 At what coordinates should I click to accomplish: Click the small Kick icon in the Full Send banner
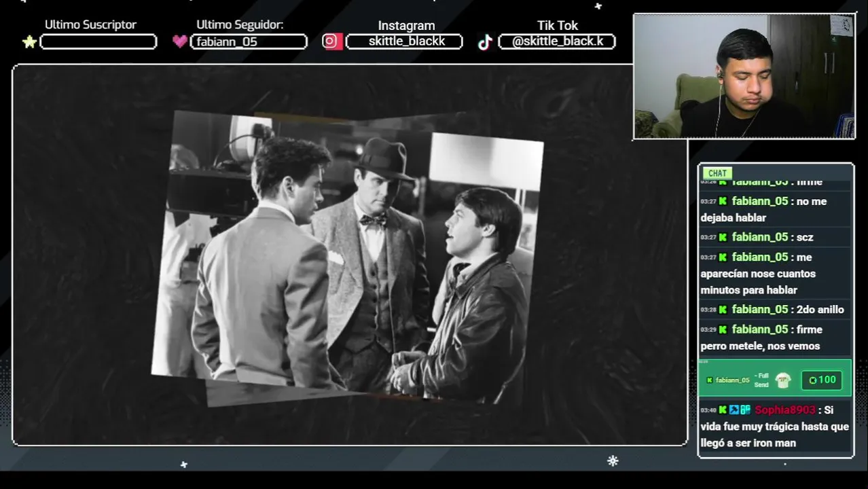pyautogui.click(x=710, y=380)
